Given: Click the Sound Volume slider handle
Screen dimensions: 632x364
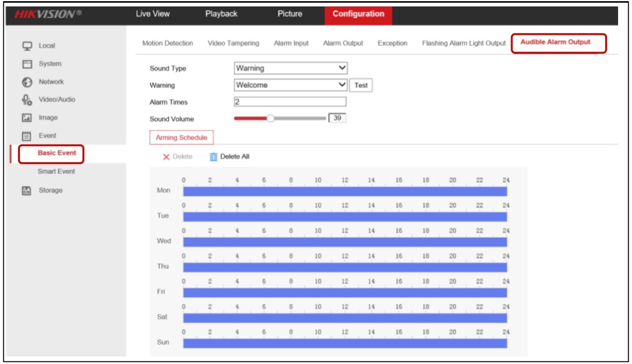Looking at the screenshot, I should [271, 119].
